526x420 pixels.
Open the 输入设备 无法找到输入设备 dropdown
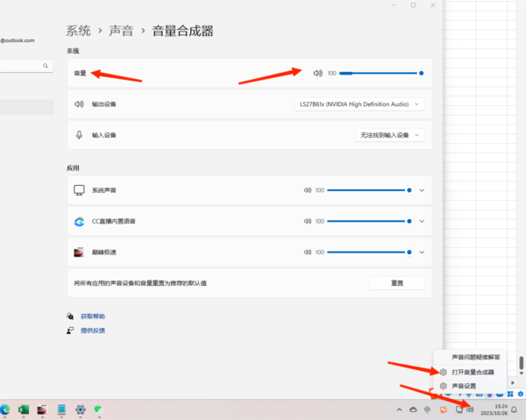point(390,135)
